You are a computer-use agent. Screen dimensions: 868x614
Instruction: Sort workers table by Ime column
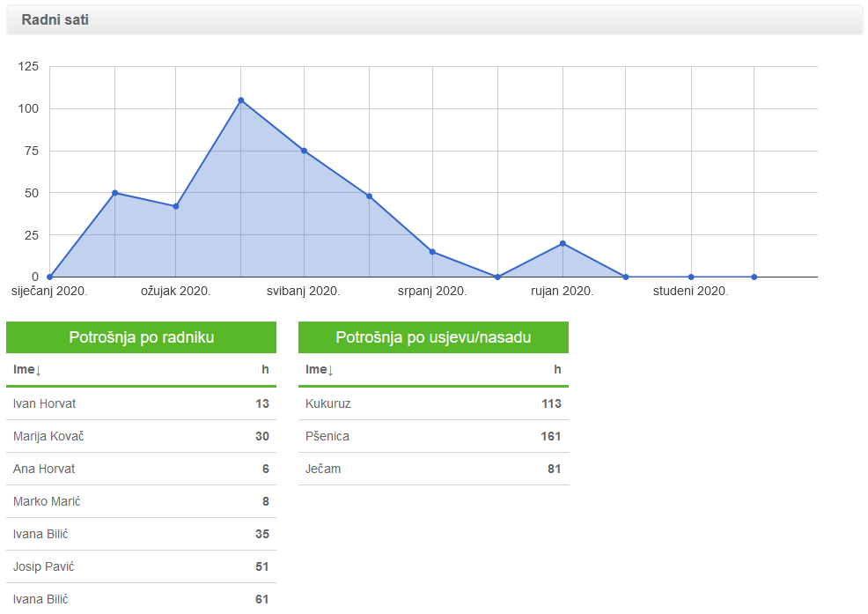coord(27,370)
